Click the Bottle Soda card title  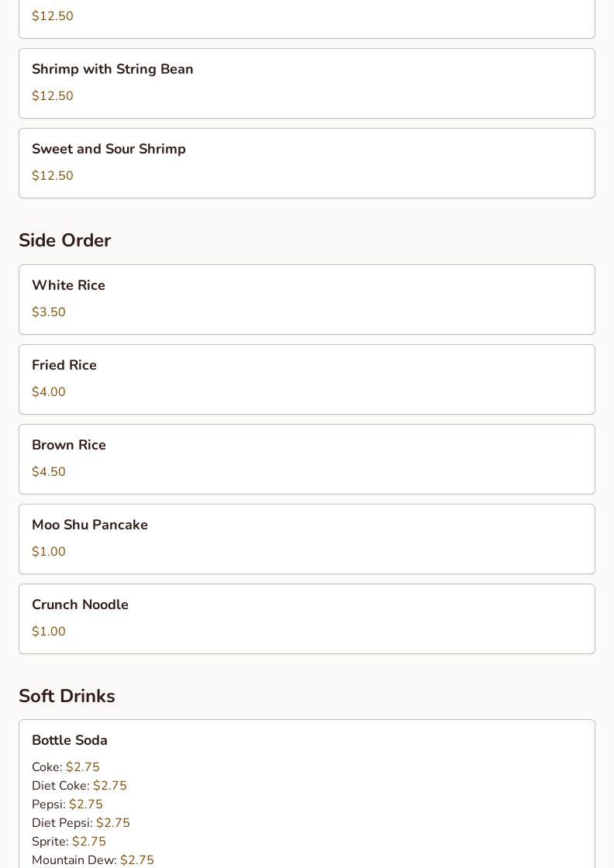(70, 740)
